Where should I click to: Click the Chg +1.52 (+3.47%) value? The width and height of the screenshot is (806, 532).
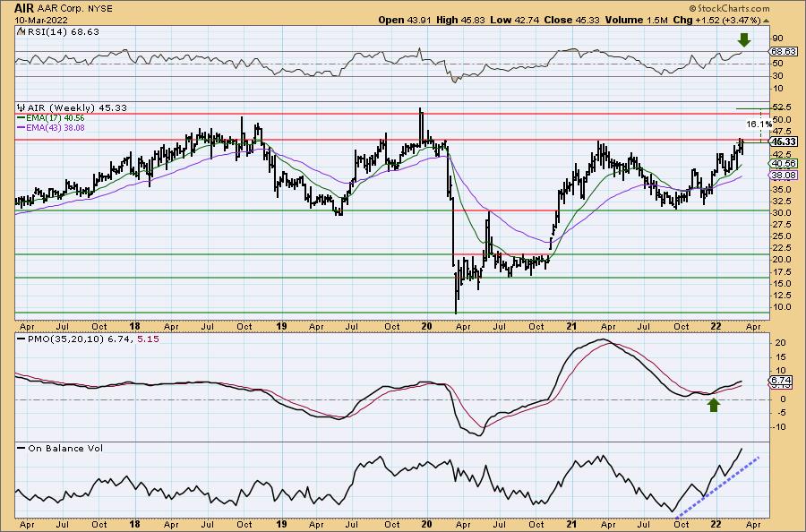(716, 20)
